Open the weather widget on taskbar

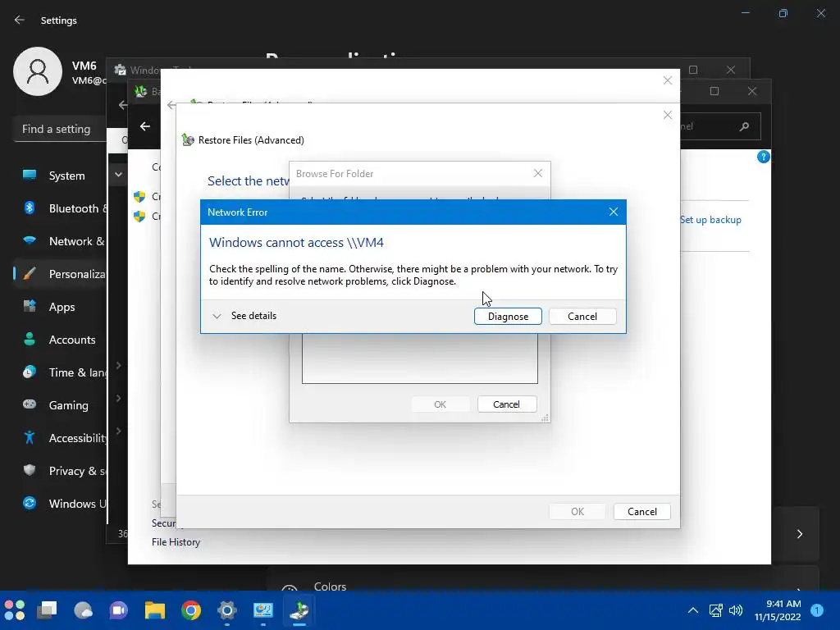[83, 610]
